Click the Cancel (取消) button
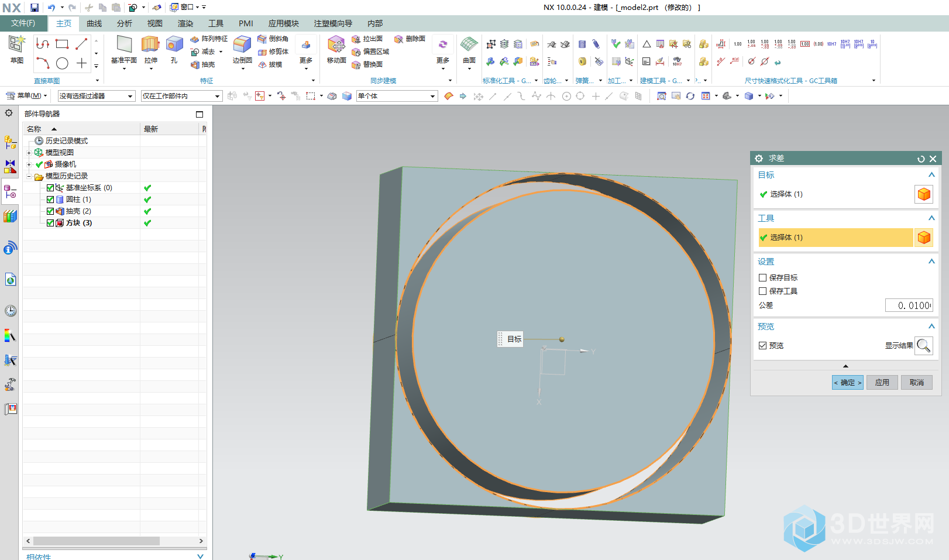The height and width of the screenshot is (560, 949). pyautogui.click(x=917, y=383)
